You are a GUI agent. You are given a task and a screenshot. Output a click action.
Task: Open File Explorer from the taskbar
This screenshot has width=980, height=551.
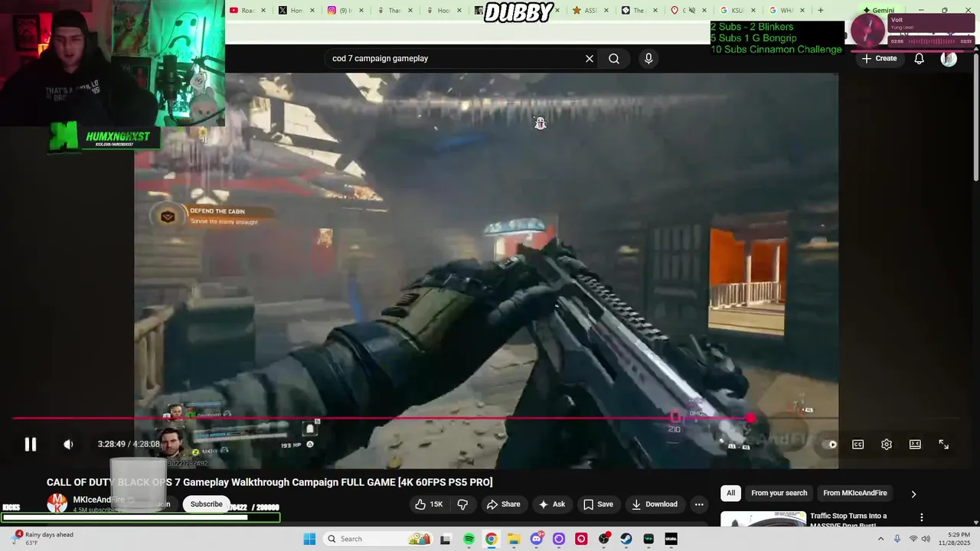513,539
